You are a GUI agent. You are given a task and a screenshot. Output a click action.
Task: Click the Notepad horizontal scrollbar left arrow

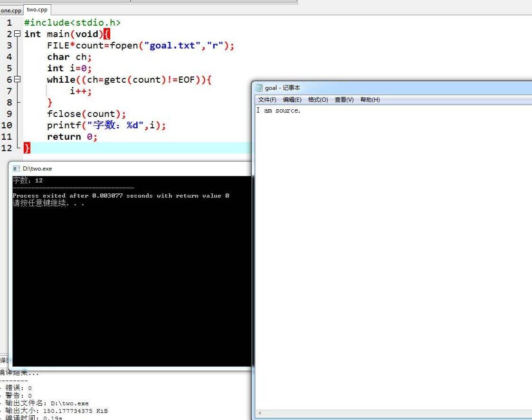(260, 413)
